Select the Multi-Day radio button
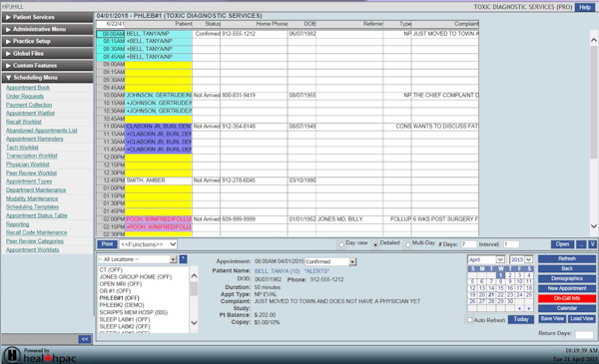The width and height of the screenshot is (599, 364). click(407, 245)
